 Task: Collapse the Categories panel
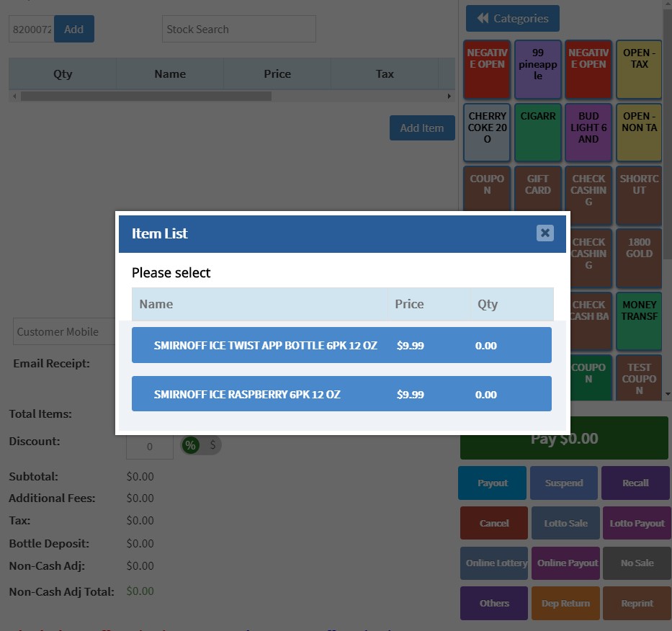coord(512,18)
